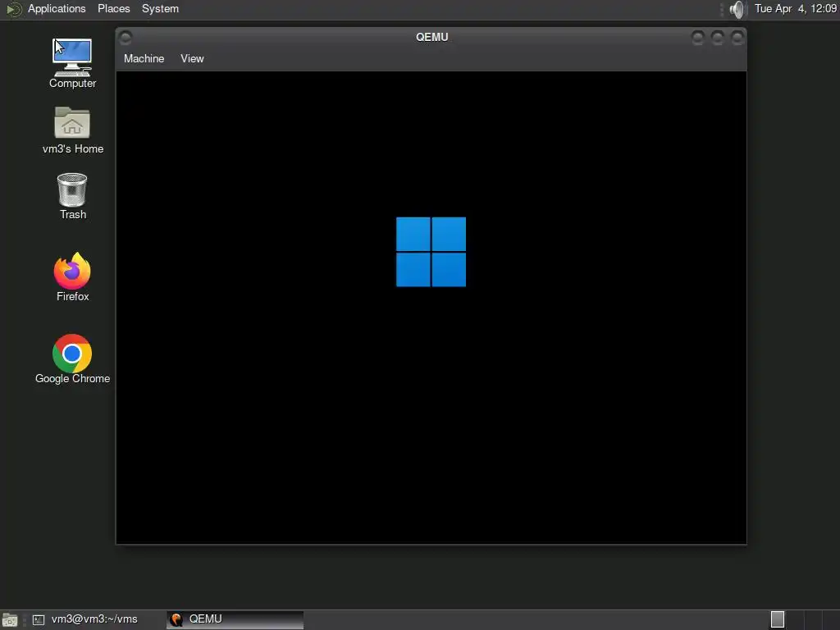Click the workspace switcher box in bottom panel
This screenshot has width=840, height=630.
(x=778, y=619)
